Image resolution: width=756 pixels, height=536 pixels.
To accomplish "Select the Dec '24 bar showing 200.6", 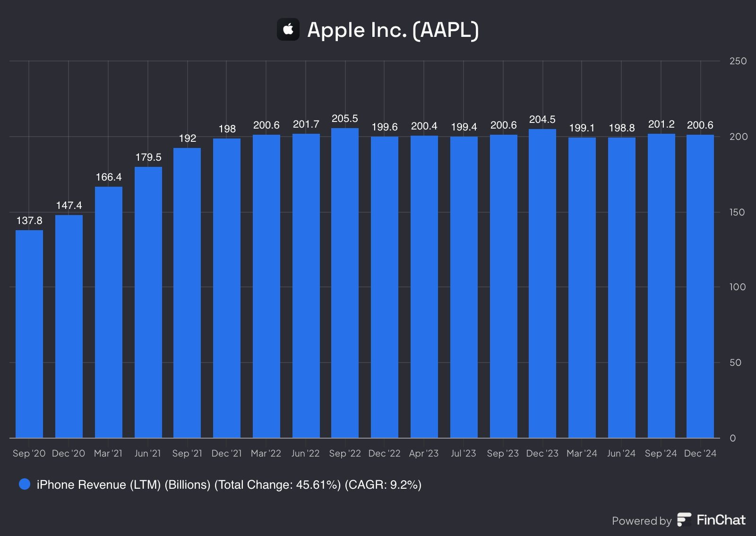I will pos(700,286).
